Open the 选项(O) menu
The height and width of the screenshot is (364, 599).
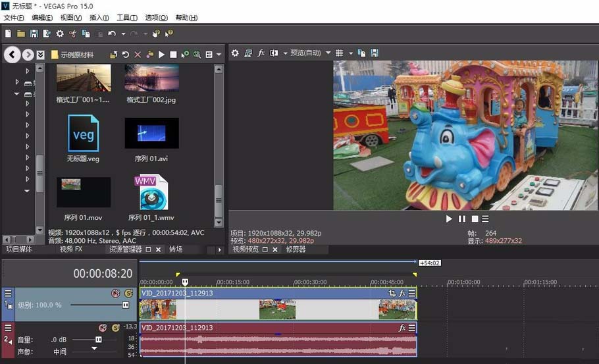(156, 18)
